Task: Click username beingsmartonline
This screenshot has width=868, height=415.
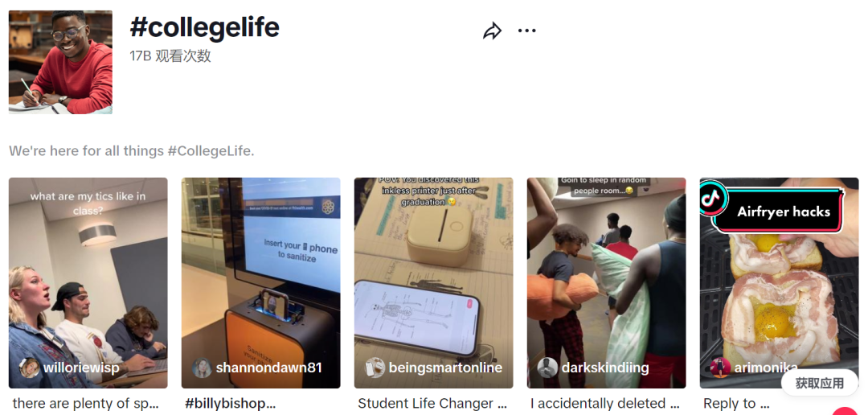Action: click(x=445, y=368)
